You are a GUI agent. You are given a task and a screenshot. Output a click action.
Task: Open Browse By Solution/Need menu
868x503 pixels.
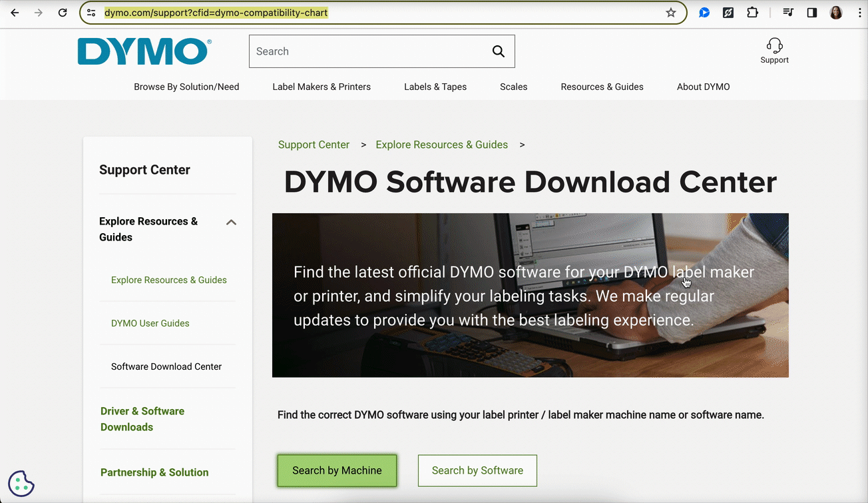tap(186, 87)
